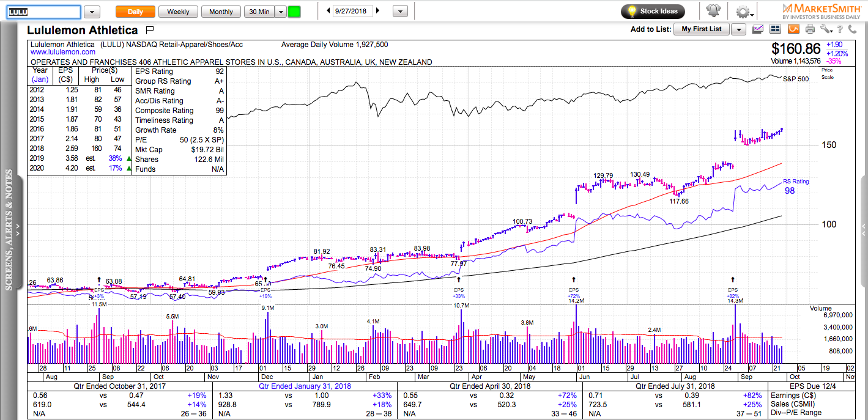Toggle the orange pattern recognition icon

793,29
